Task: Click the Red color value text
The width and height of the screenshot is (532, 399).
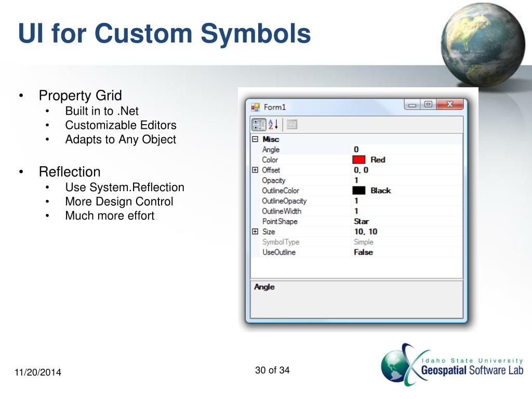Action: pyautogui.click(x=378, y=160)
